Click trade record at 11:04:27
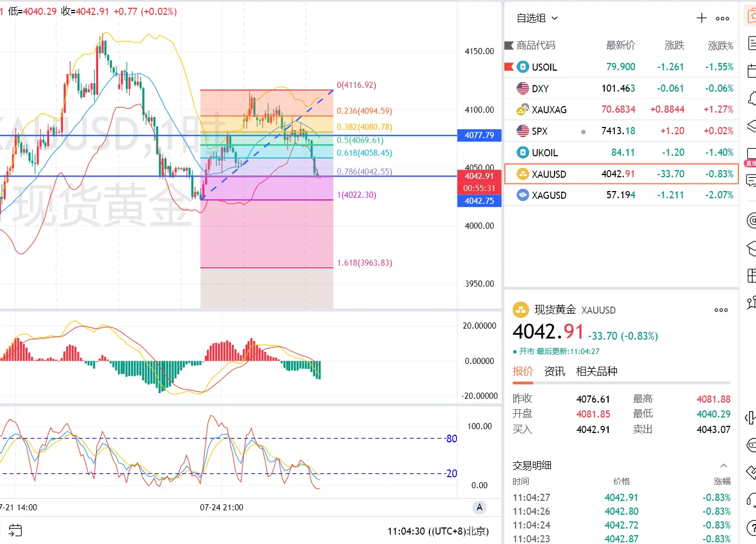756x544 pixels. (x=621, y=498)
